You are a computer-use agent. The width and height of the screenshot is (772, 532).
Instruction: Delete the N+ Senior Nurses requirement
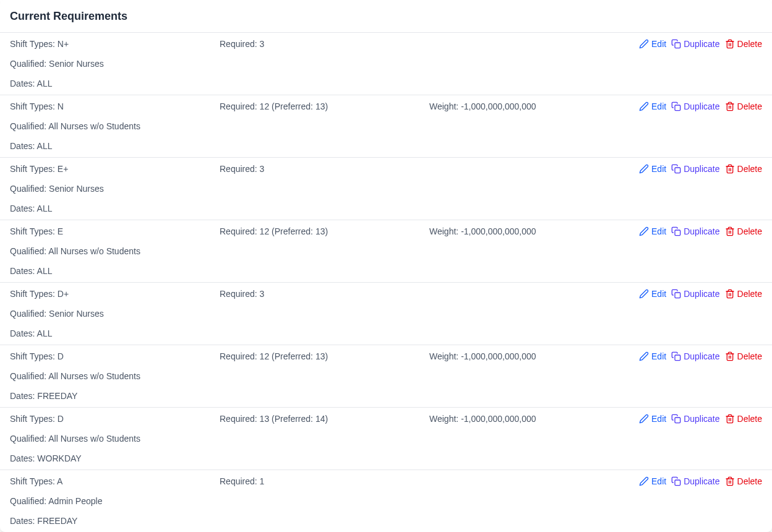[x=744, y=44]
